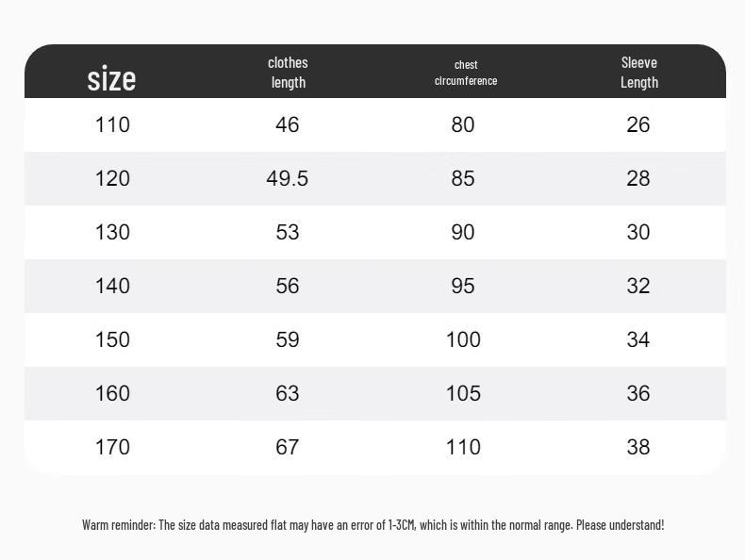This screenshot has width=745, height=560.
Task: Select size 110 in the table
Action: [112, 124]
